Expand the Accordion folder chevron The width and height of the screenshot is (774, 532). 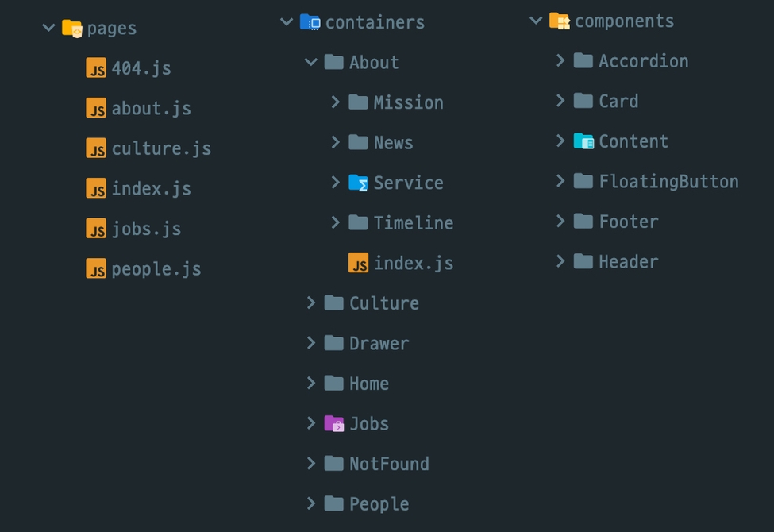tap(560, 60)
